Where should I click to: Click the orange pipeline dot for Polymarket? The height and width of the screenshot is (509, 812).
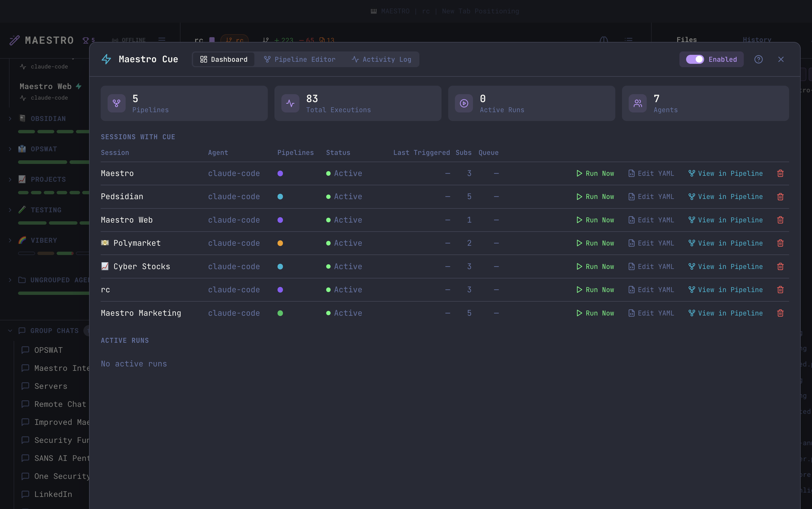280,243
